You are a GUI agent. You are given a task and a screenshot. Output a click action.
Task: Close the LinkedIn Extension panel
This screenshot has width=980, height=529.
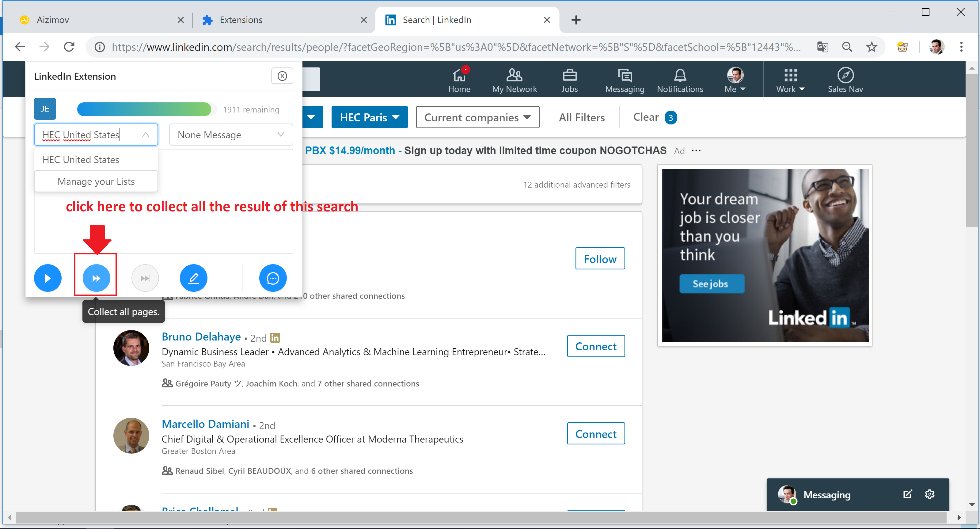(x=282, y=76)
